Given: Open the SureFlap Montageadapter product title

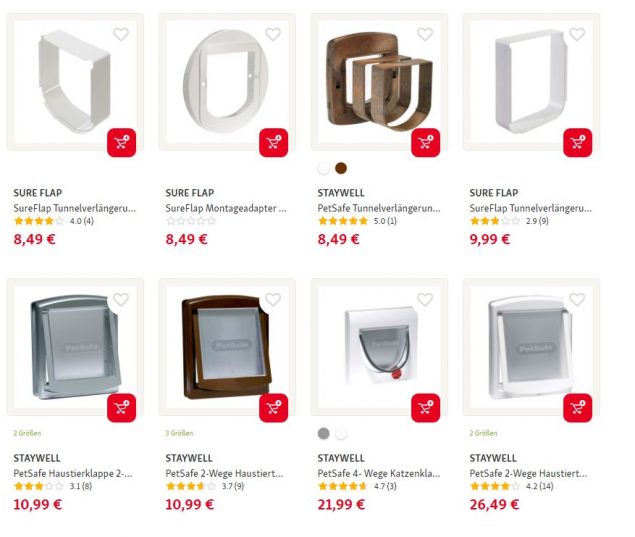Looking at the screenshot, I should [x=226, y=208].
